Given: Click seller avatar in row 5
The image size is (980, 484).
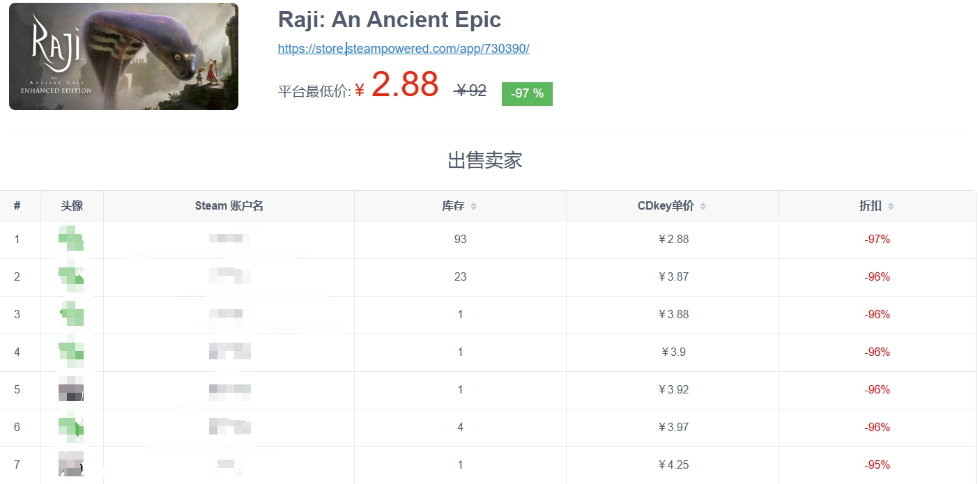Looking at the screenshot, I should (71, 389).
